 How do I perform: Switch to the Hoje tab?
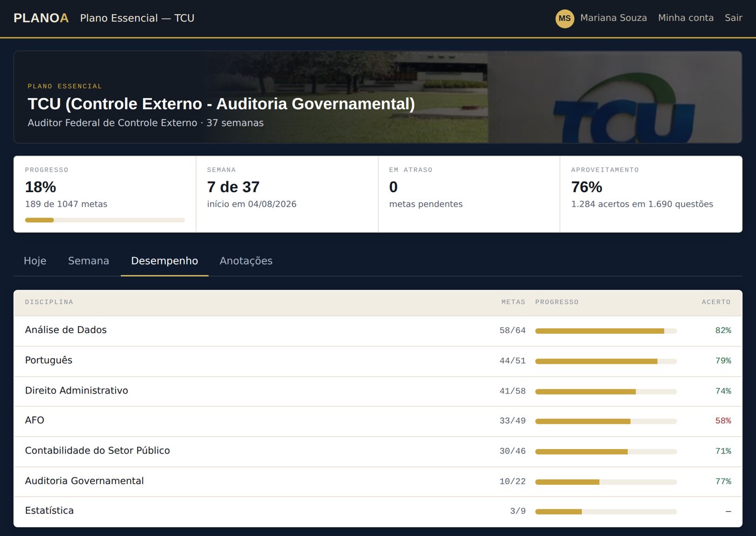pyautogui.click(x=35, y=261)
